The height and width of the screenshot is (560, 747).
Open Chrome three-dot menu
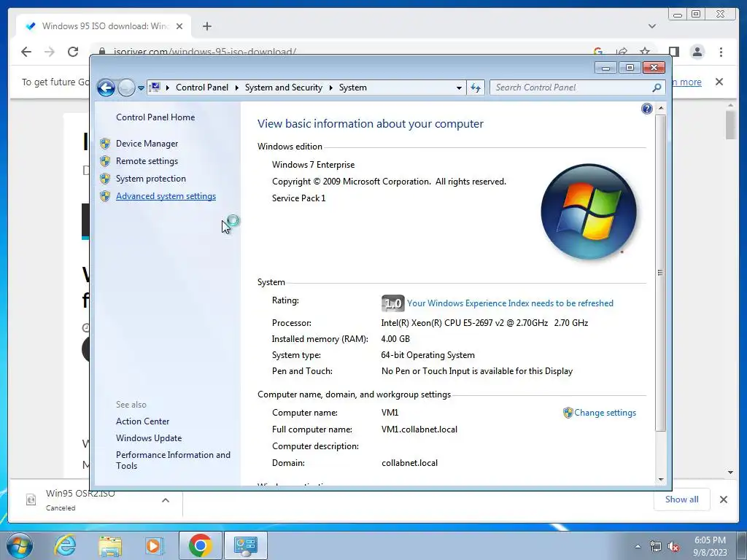(721, 52)
